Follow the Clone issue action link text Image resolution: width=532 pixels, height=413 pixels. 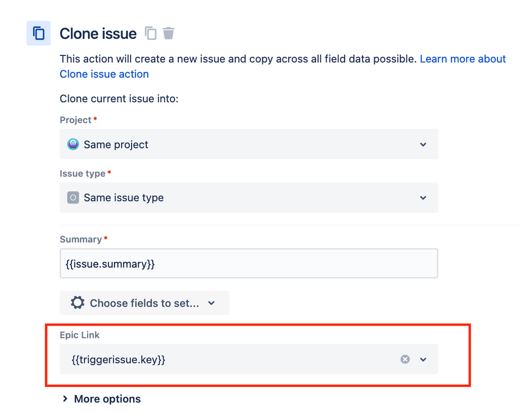[x=104, y=74]
